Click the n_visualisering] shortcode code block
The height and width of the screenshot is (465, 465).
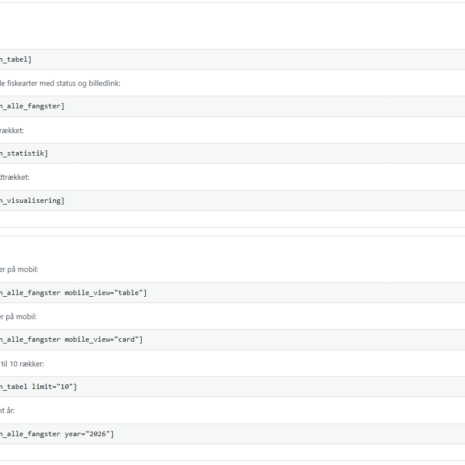pos(232,201)
